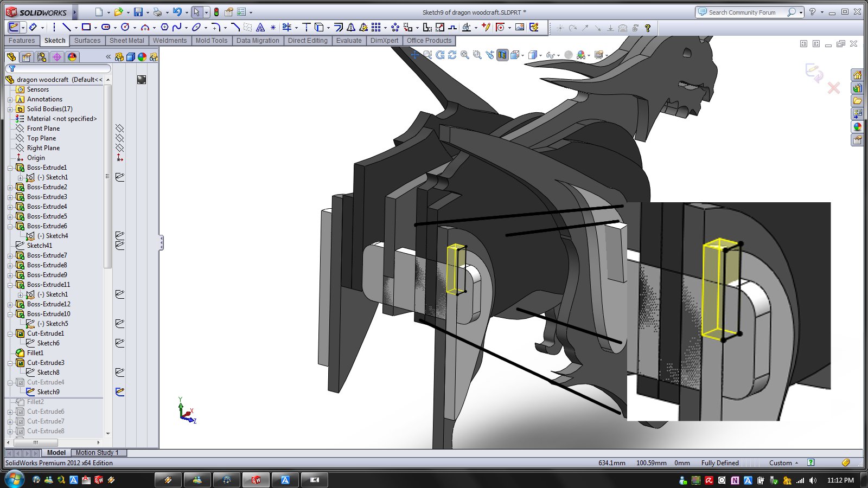Collapse the display pane with the chevron
The width and height of the screenshot is (868, 488).
108,56
